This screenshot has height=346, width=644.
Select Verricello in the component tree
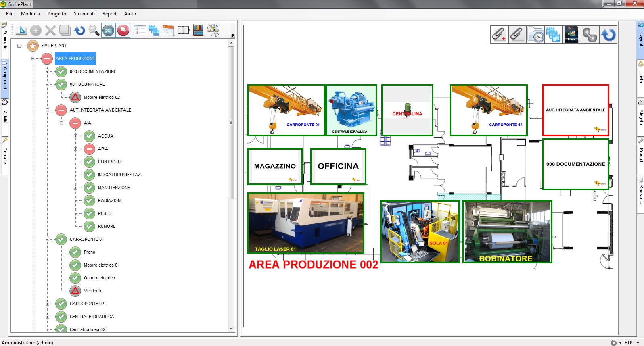(x=93, y=291)
